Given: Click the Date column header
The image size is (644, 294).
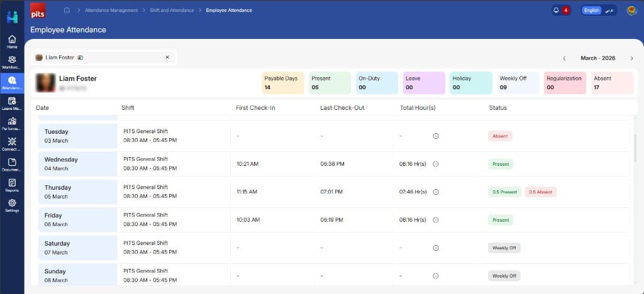Looking at the screenshot, I should [42, 108].
